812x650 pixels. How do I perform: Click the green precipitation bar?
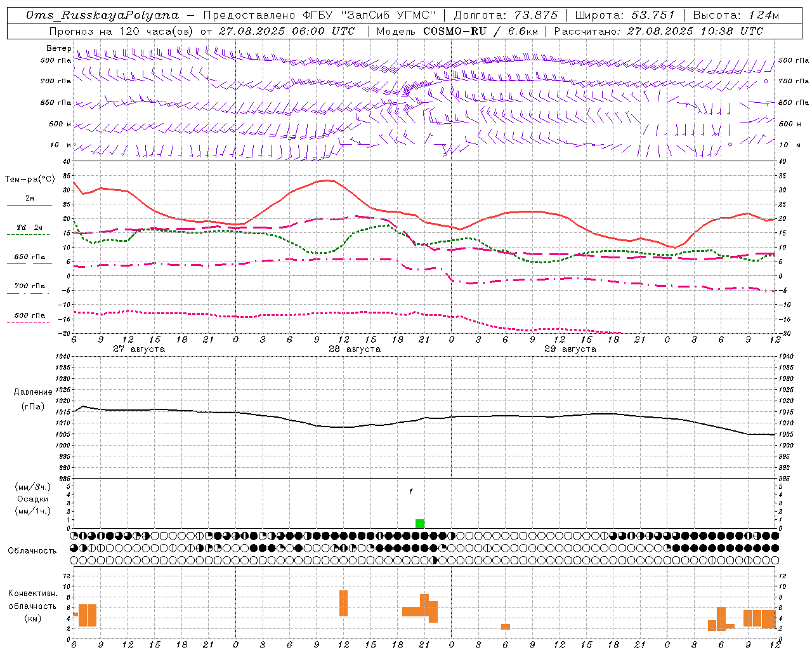(420, 524)
